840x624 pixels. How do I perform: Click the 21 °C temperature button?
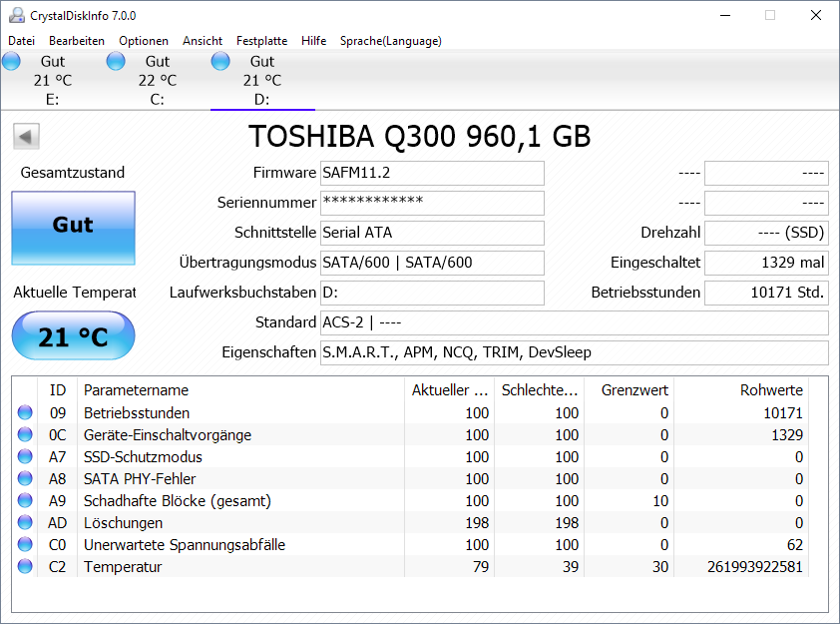tap(74, 335)
